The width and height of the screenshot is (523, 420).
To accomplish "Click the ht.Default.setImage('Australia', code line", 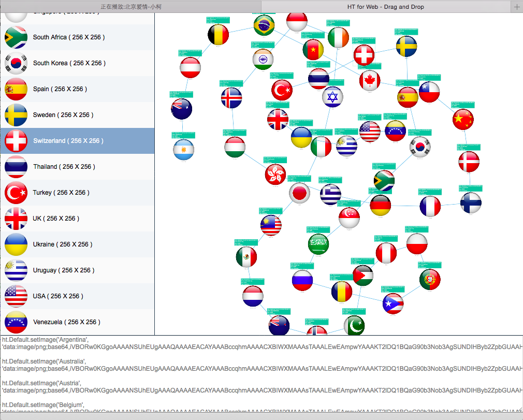I will coord(44,361).
